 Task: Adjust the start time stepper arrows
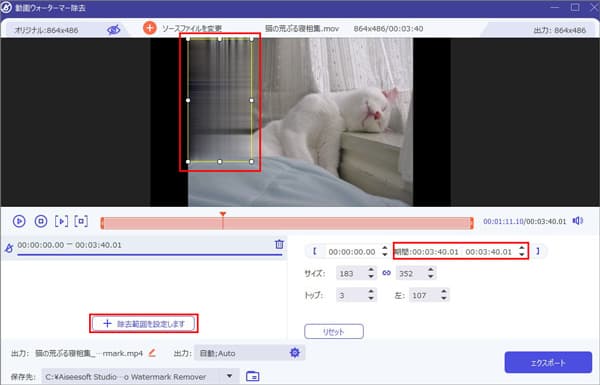click(385, 251)
